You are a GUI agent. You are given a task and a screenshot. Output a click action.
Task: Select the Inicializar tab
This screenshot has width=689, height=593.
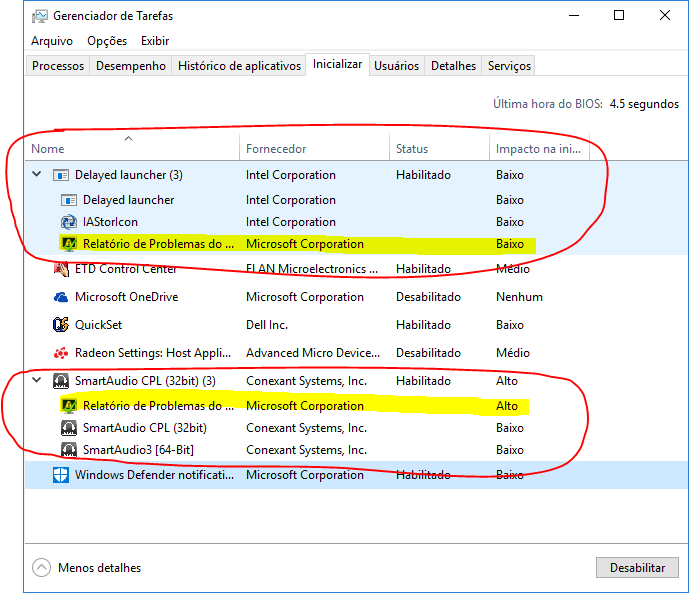click(x=337, y=65)
